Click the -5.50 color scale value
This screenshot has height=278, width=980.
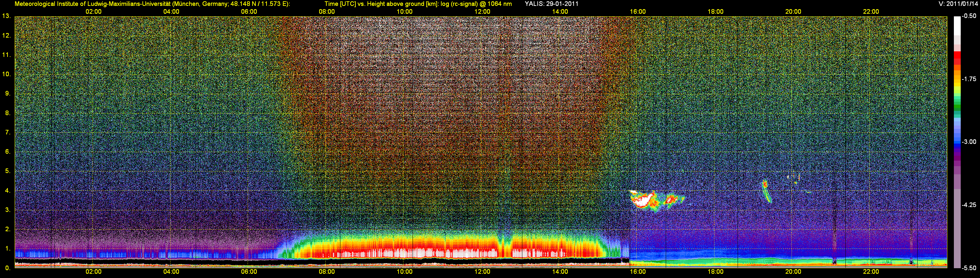click(969, 268)
